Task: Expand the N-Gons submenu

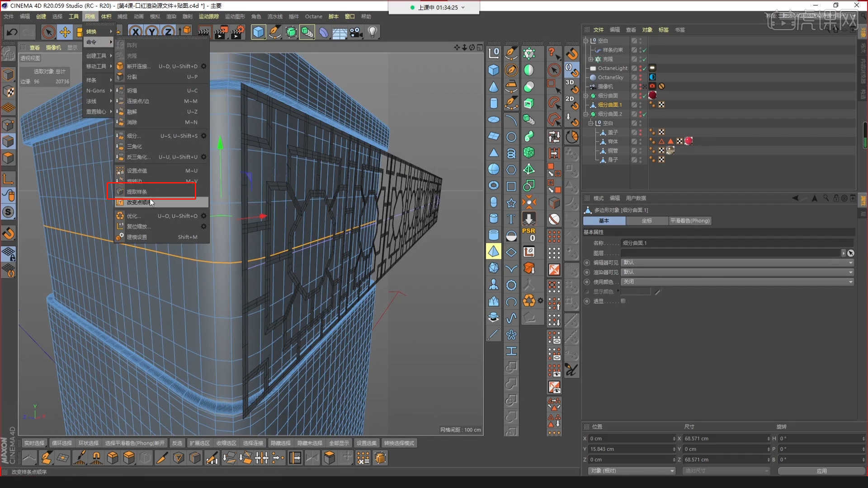Action: [x=99, y=90]
